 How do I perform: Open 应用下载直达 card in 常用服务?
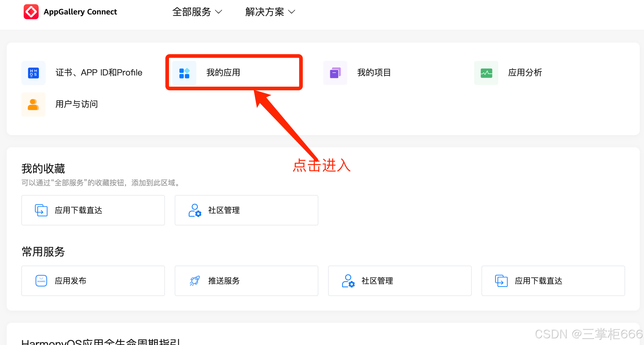click(x=553, y=281)
